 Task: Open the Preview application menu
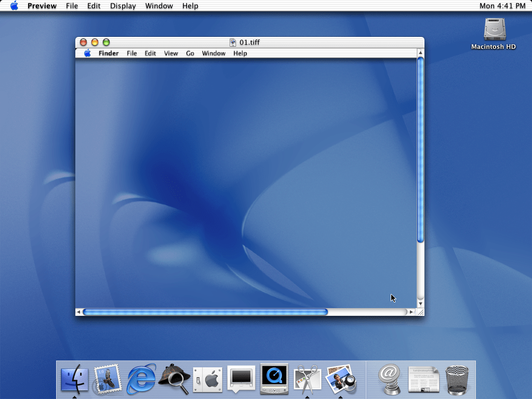click(42, 6)
